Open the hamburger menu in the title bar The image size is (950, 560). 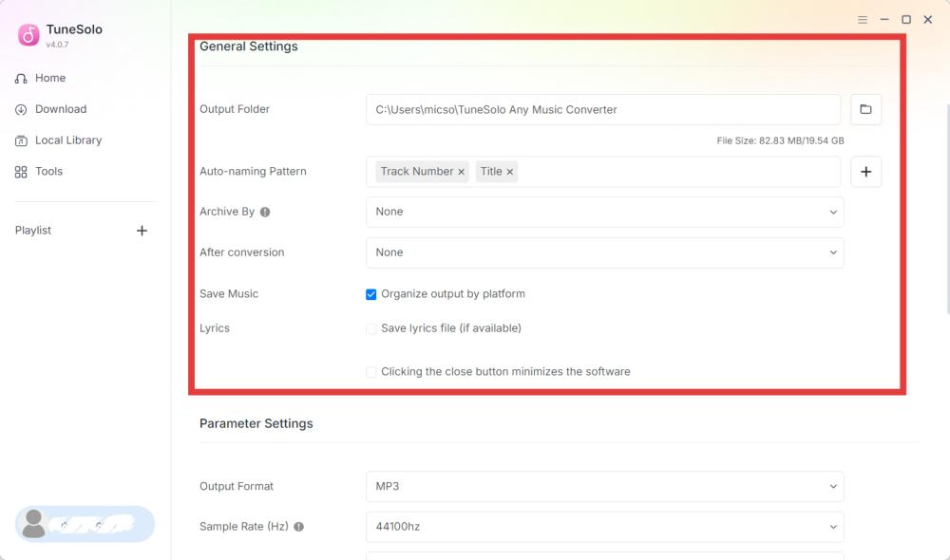click(x=863, y=20)
